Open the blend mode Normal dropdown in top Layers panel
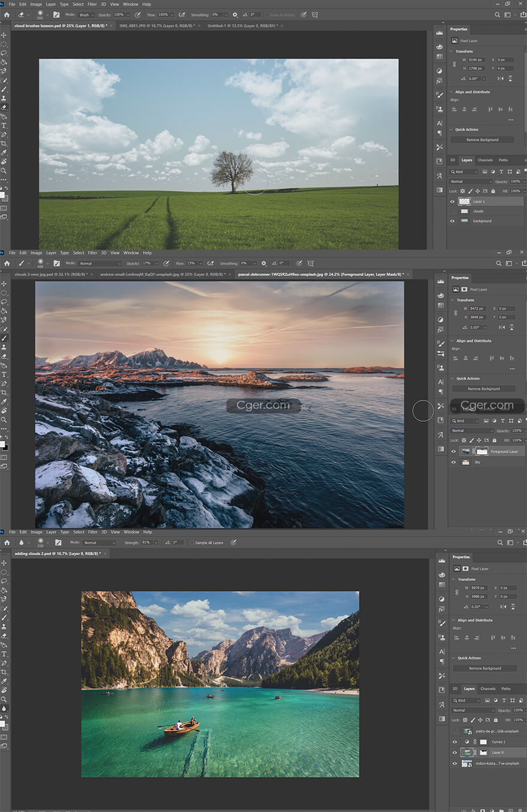Screen dimensions: 527x812 (x=471, y=182)
